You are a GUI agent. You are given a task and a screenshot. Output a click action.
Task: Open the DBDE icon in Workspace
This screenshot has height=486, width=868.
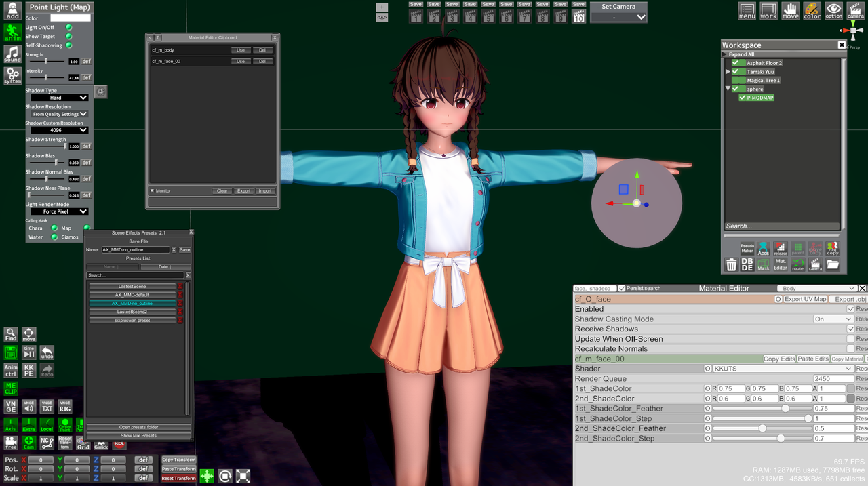(x=747, y=265)
